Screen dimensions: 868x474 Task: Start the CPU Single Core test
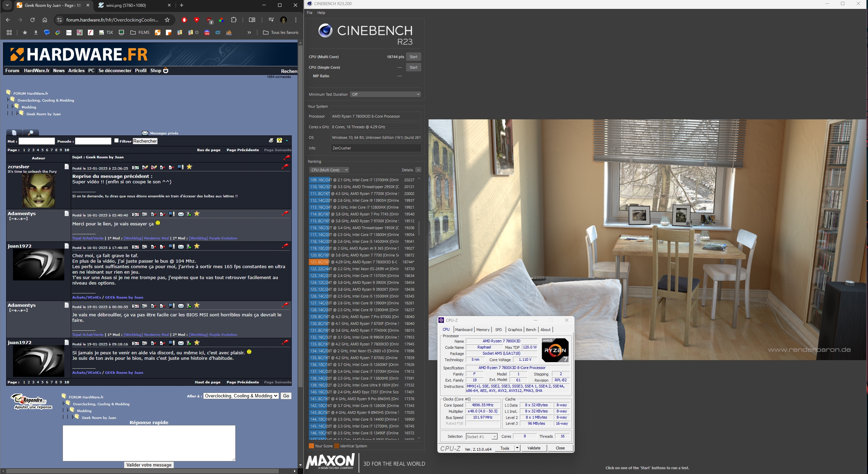coord(413,67)
